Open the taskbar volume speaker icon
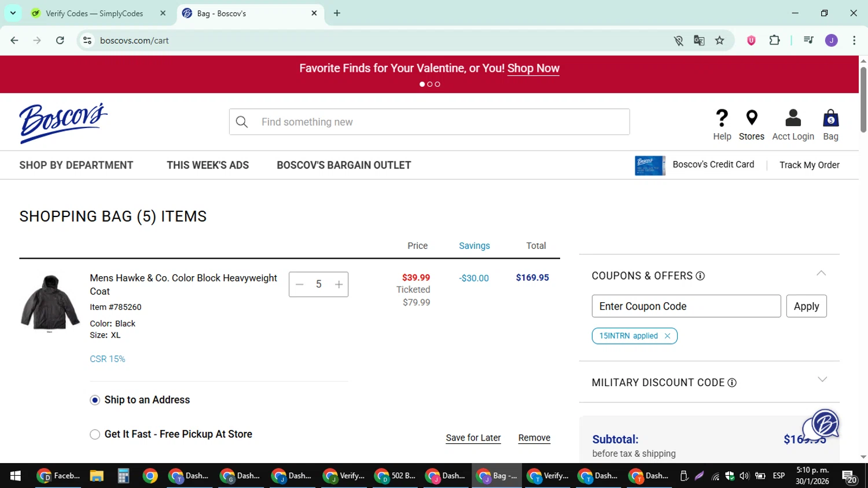Viewport: 868px width, 488px height. (x=744, y=476)
